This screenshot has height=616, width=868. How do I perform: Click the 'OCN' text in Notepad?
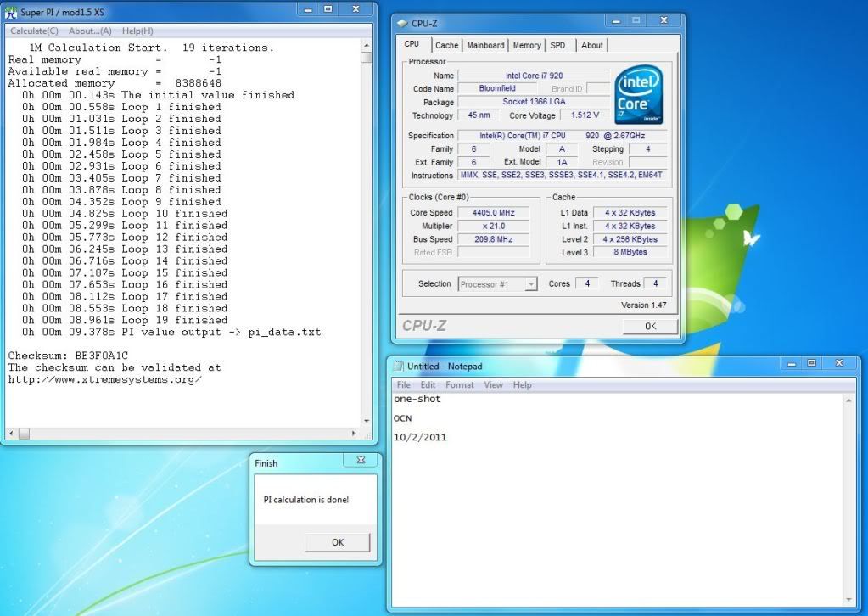point(402,417)
